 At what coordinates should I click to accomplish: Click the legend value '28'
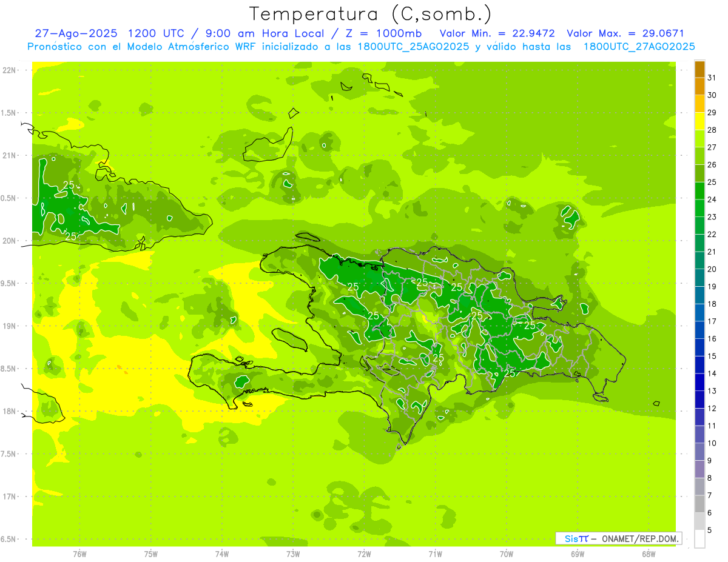tap(712, 130)
